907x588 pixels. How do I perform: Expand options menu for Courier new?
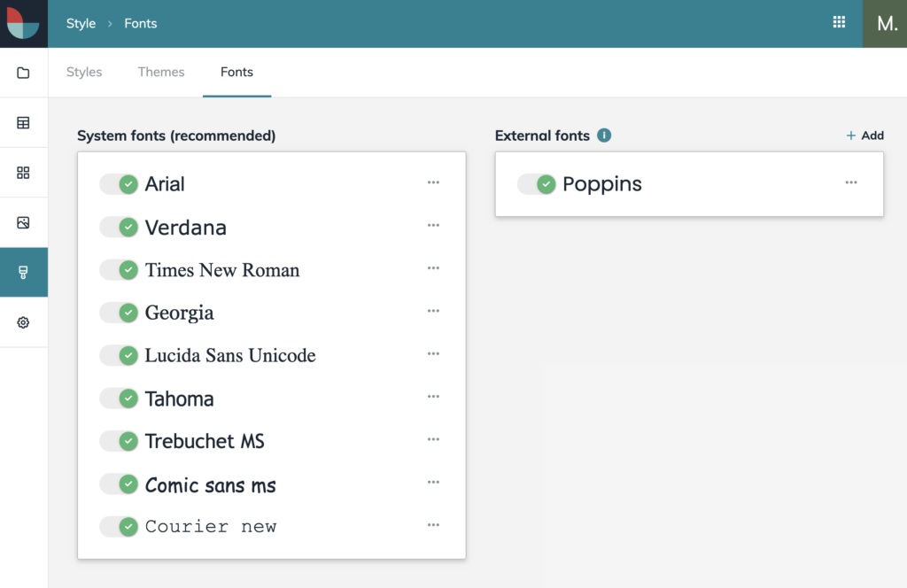tap(433, 525)
